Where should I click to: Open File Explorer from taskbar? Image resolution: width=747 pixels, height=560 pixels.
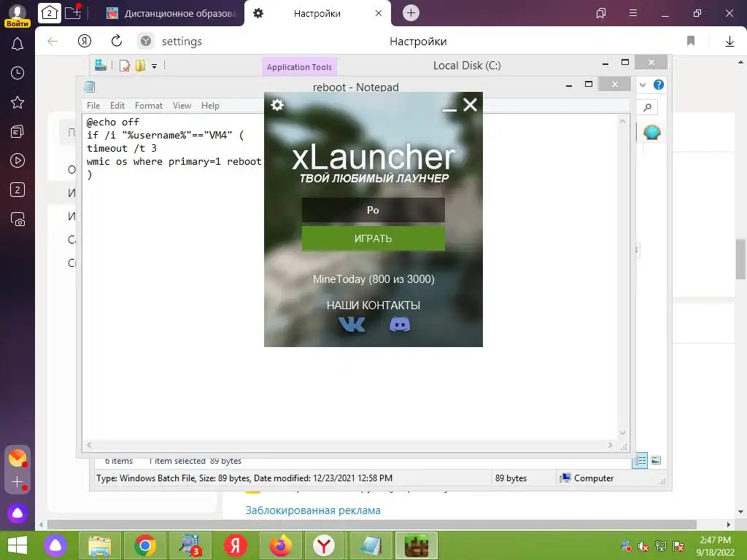99,545
